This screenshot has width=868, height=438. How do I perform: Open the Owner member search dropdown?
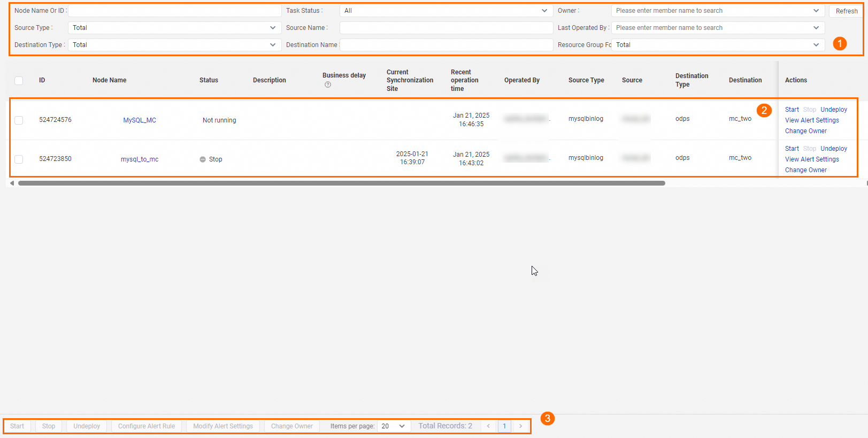tap(718, 11)
